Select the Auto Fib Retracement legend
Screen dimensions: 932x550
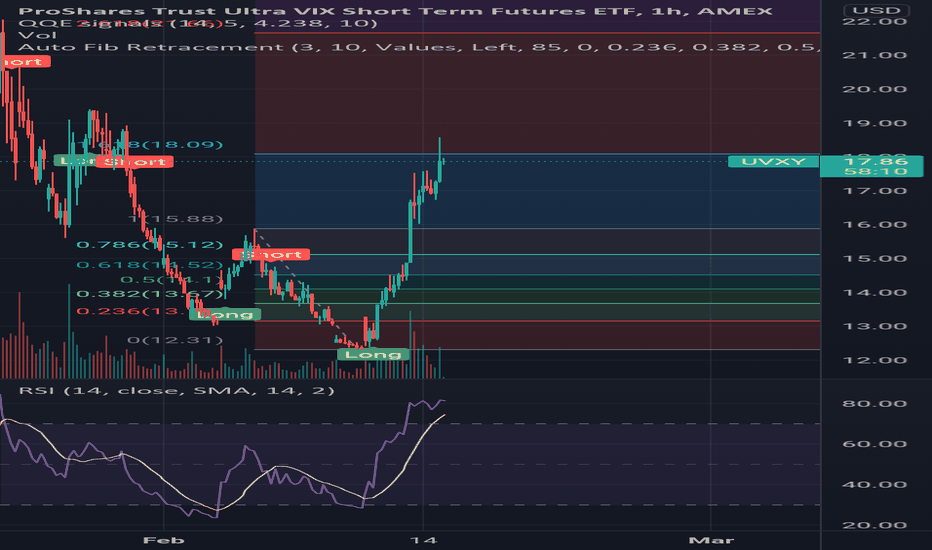pyautogui.click(x=419, y=47)
